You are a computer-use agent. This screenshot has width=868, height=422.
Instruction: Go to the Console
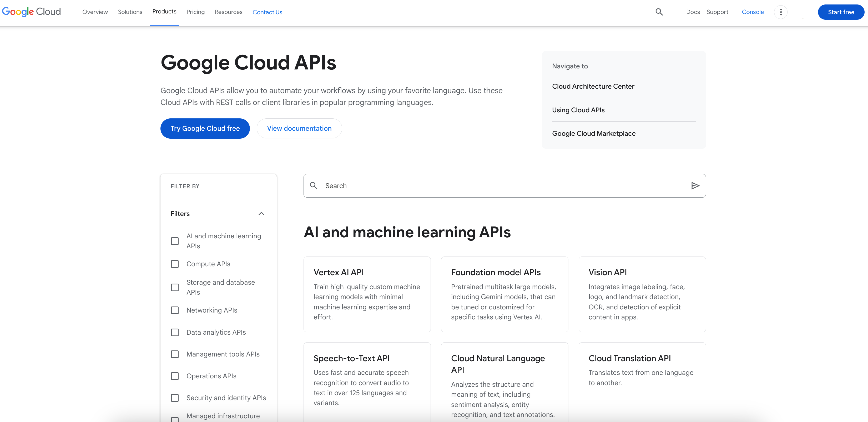click(x=753, y=12)
